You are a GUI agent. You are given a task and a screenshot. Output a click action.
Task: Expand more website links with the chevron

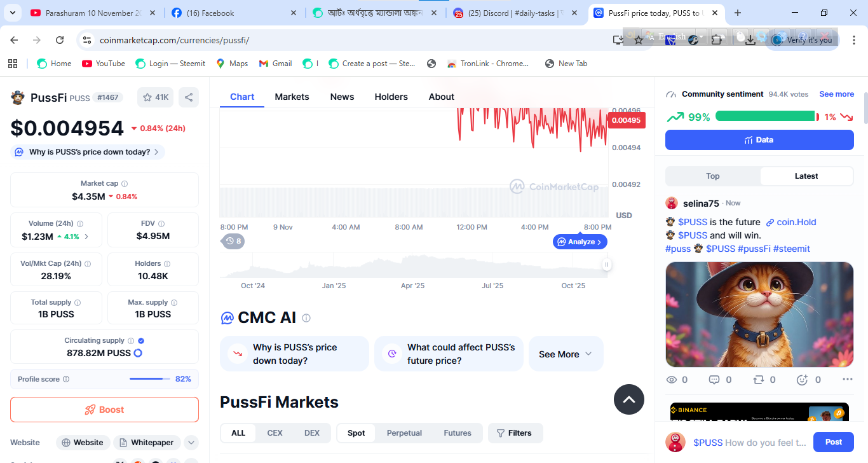pos(191,443)
